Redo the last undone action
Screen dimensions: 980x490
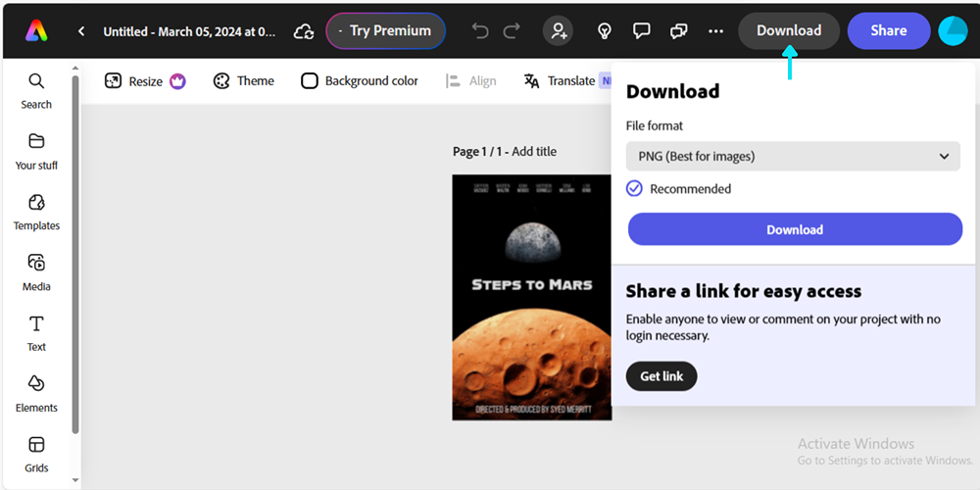512,30
